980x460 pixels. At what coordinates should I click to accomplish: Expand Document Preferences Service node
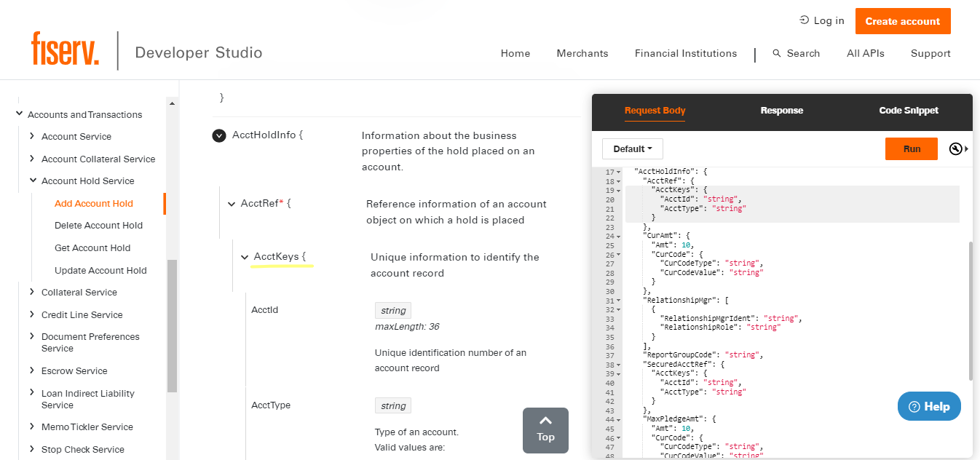(x=32, y=336)
